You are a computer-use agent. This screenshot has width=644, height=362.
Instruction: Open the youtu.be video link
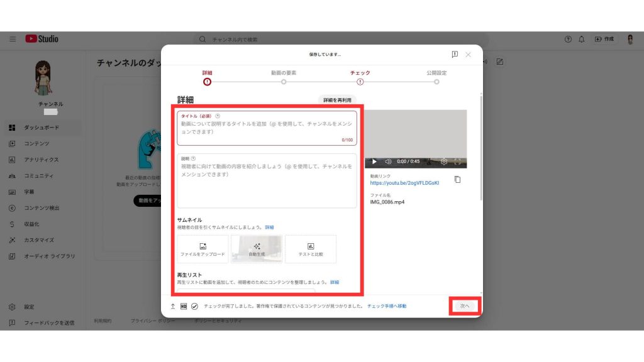tap(404, 183)
